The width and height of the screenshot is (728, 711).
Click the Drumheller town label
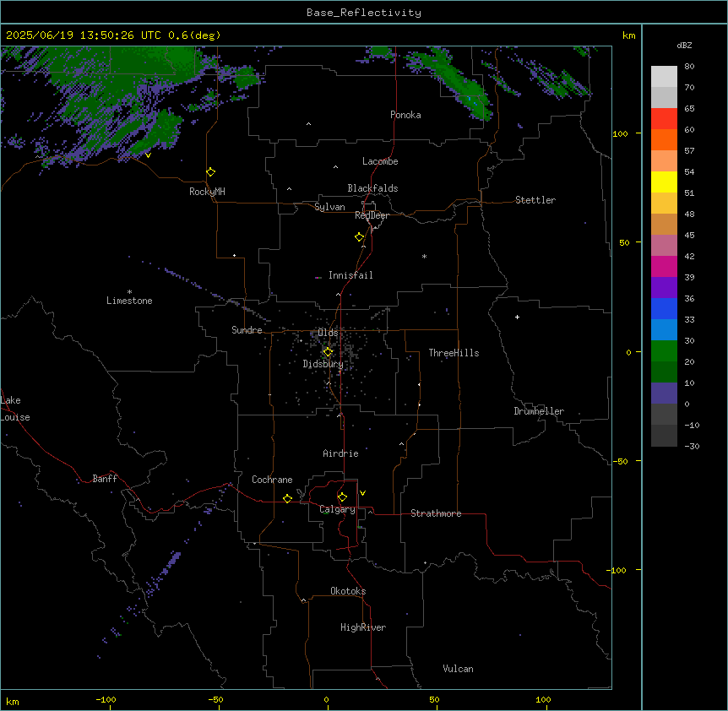[x=539, y=411]
